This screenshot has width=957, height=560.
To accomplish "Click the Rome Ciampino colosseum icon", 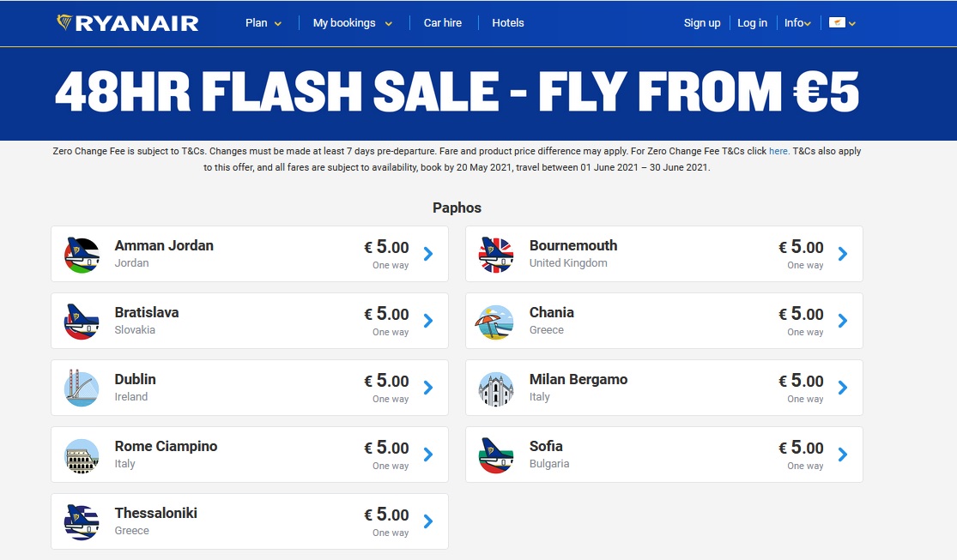I will click(x=82, y=455).
